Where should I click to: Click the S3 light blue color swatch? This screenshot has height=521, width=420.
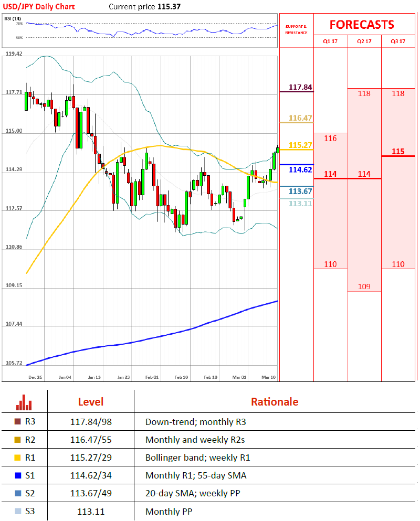(18, 511)
